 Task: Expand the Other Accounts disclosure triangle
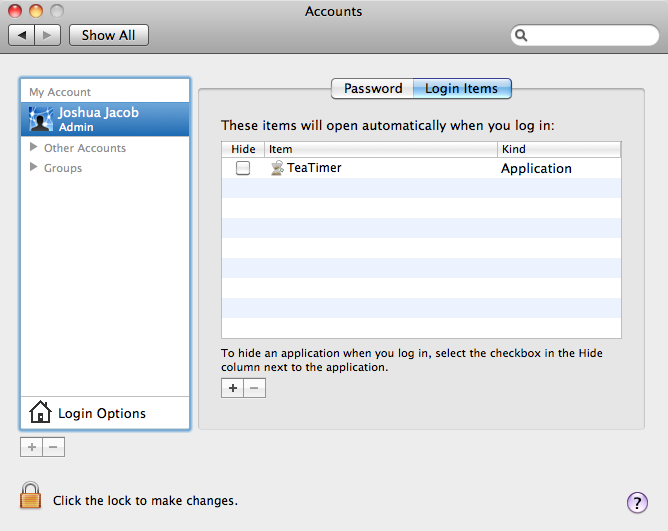33,147
